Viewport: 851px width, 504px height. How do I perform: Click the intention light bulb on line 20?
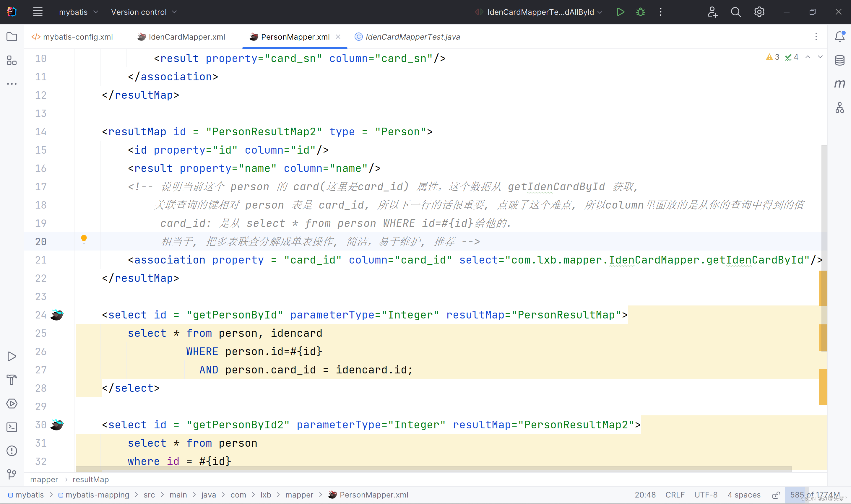(x=84, y=239)
